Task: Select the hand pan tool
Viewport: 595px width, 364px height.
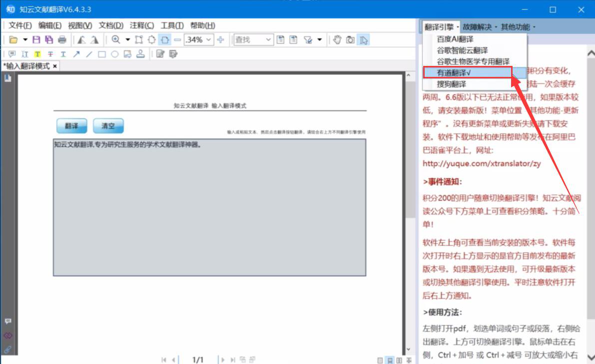Action: click(337, 40)
